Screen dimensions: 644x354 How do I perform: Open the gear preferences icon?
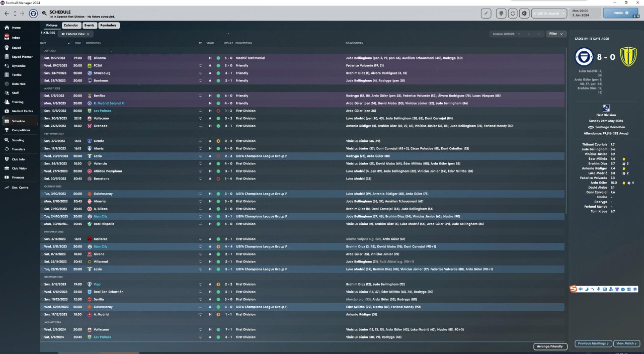click(x=525, y=14)
